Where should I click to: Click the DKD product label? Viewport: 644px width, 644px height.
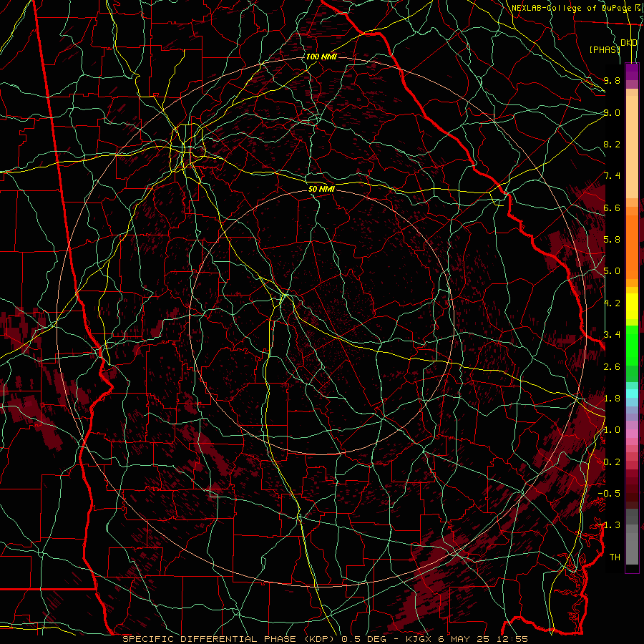629,43
